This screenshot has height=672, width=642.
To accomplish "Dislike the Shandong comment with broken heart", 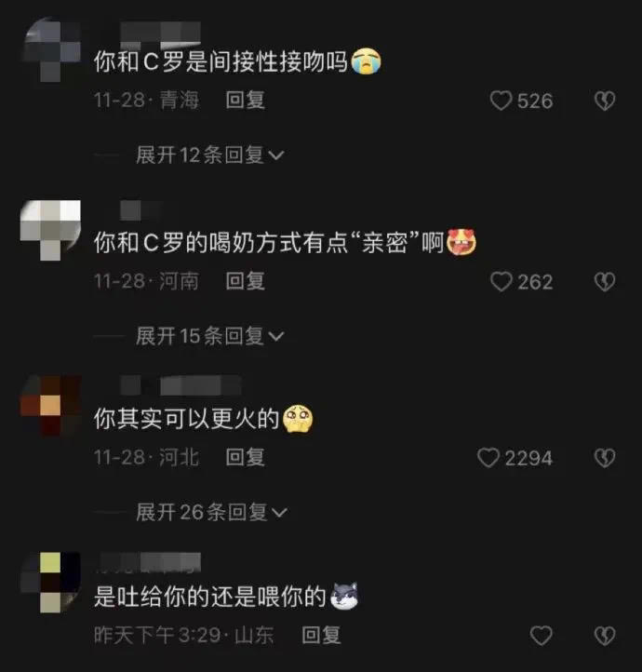I will 605,635.
